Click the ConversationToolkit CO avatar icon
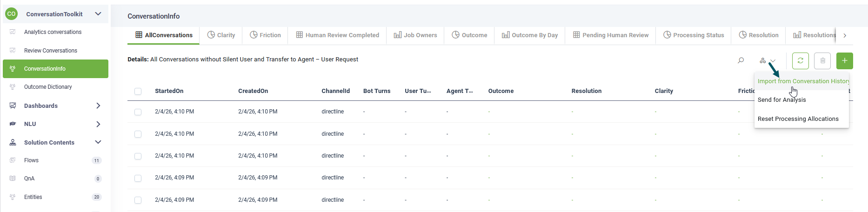The width and height of the screenshot is (868, 212). (11, 14)
